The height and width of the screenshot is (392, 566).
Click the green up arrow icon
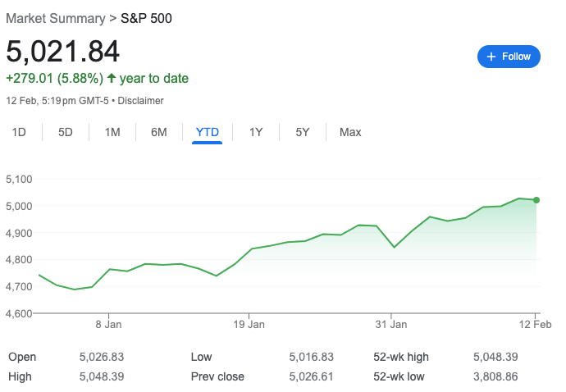pyautogui.click(x=112, y=79)
